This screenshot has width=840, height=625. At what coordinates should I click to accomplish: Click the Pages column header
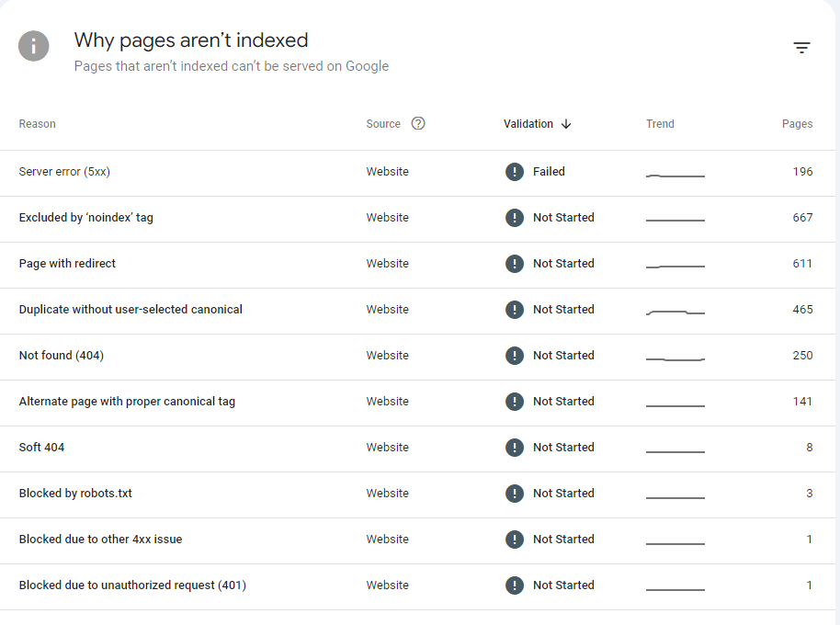click(797, 124)
